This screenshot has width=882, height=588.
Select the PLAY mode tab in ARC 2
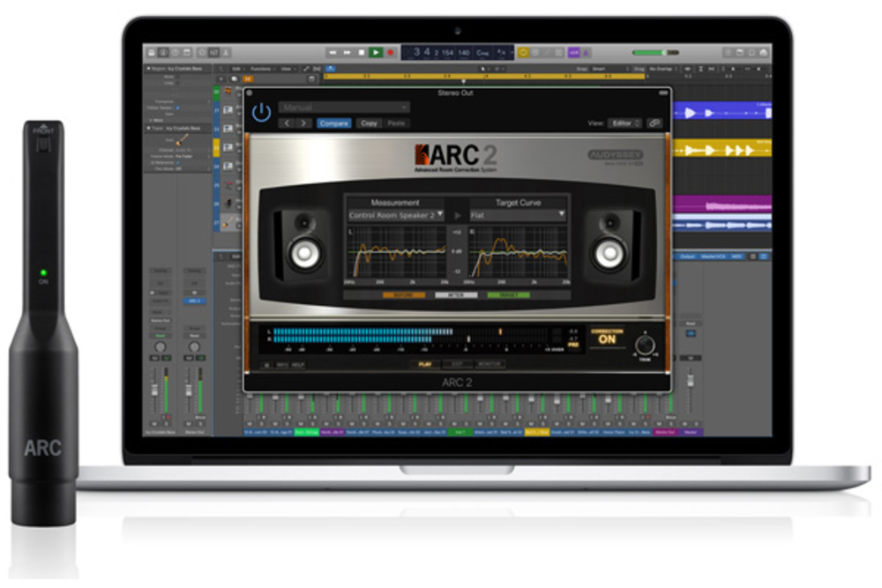coord(425,364)
